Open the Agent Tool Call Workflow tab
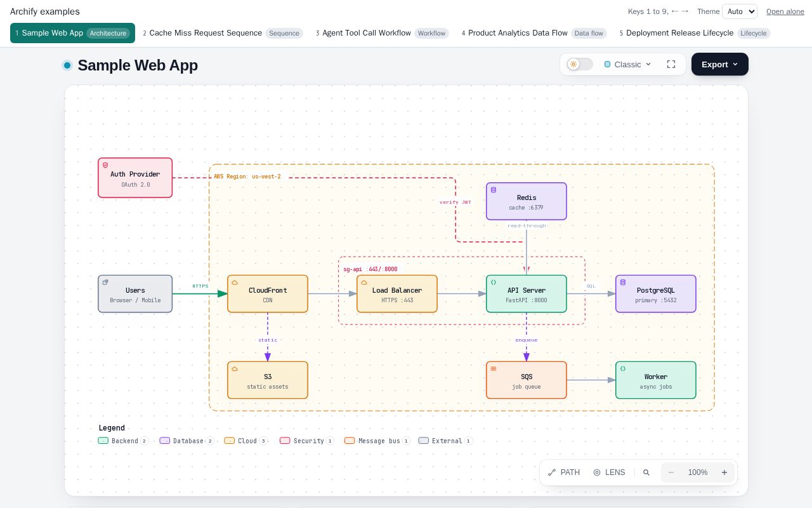Viewport: 812px width, 508px height. click(383, 33)
